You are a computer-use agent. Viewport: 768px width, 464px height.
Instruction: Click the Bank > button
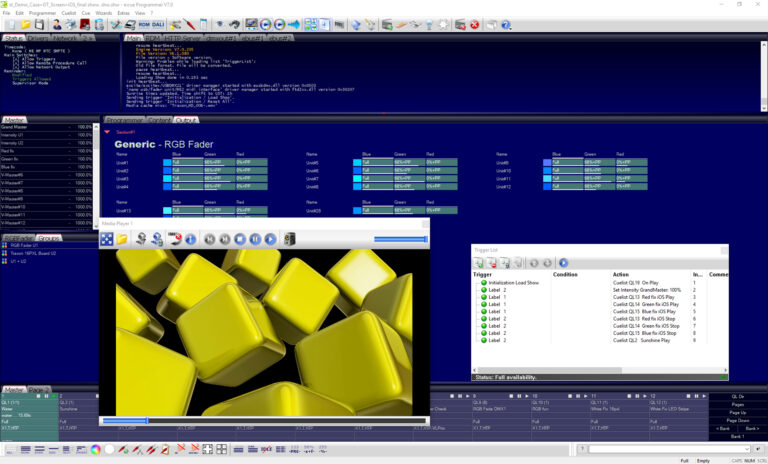pyautogui.click(x=752, y=428)
